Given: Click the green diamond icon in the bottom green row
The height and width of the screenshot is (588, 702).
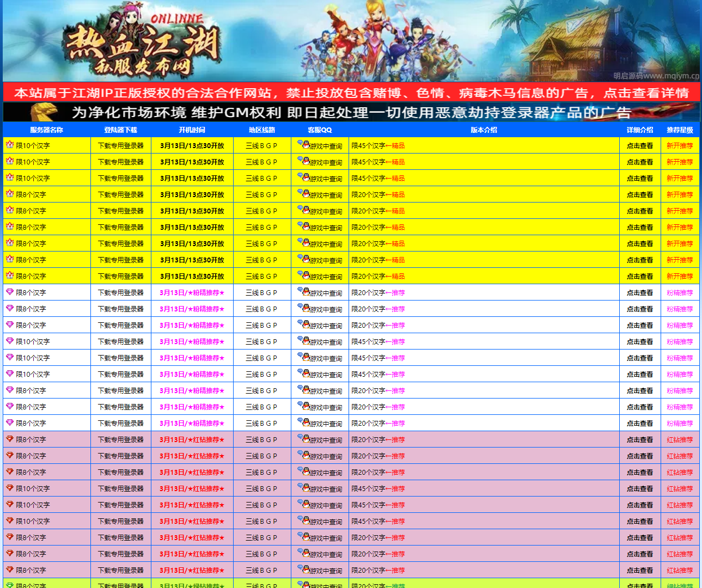Looking at the screenshot, I should click(x=9, y=584).
